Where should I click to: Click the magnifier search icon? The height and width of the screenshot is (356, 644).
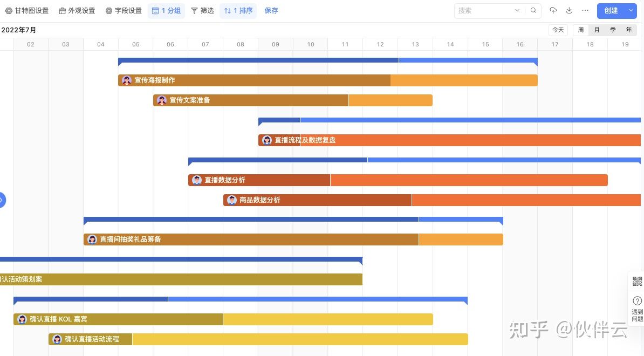point(533,11)
